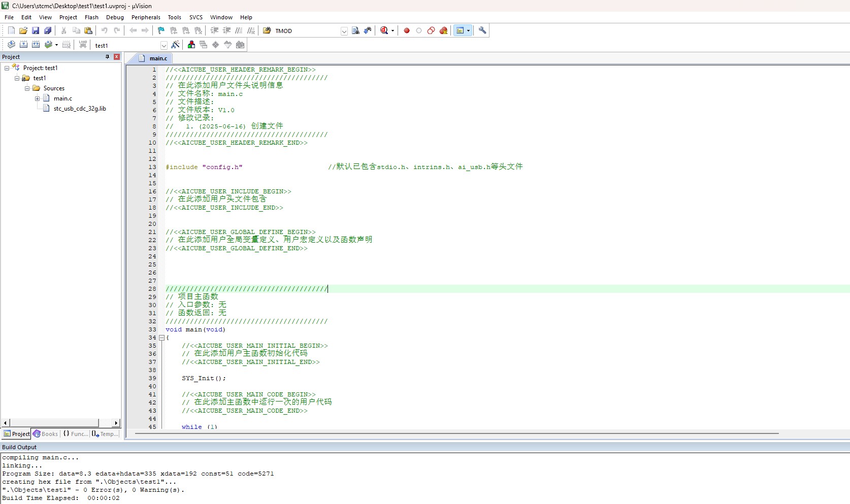Viewport: 850px width, 504px height.
Task: Click the Incremental Find binoculars icon
Action: 368,30
